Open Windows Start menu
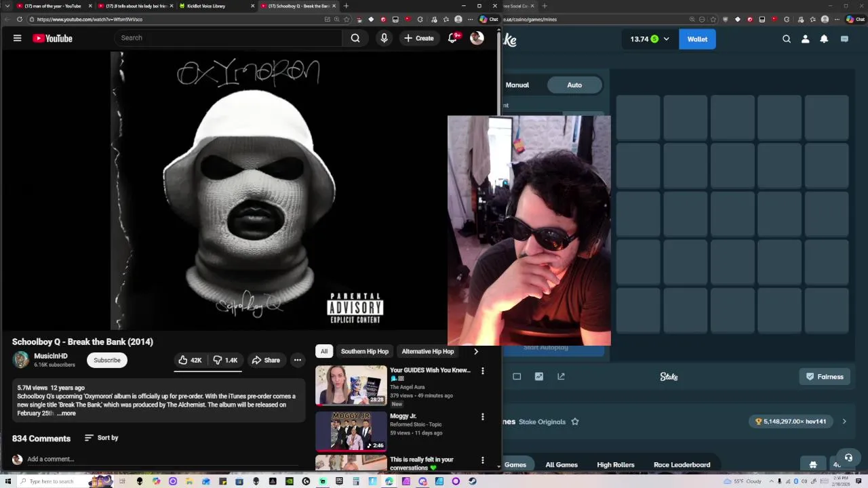 (x=7, y=481)
